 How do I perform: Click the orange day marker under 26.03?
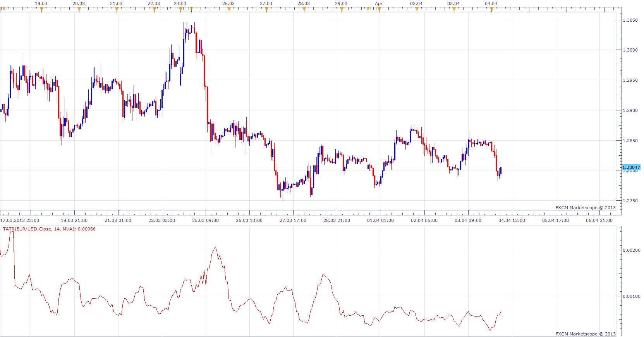[x=229, y=10]
